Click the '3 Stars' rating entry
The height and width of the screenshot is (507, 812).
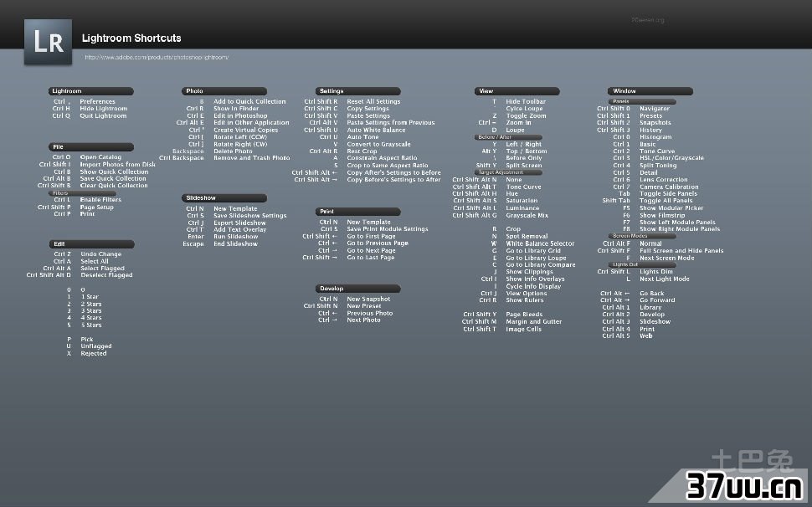(91, 311)
